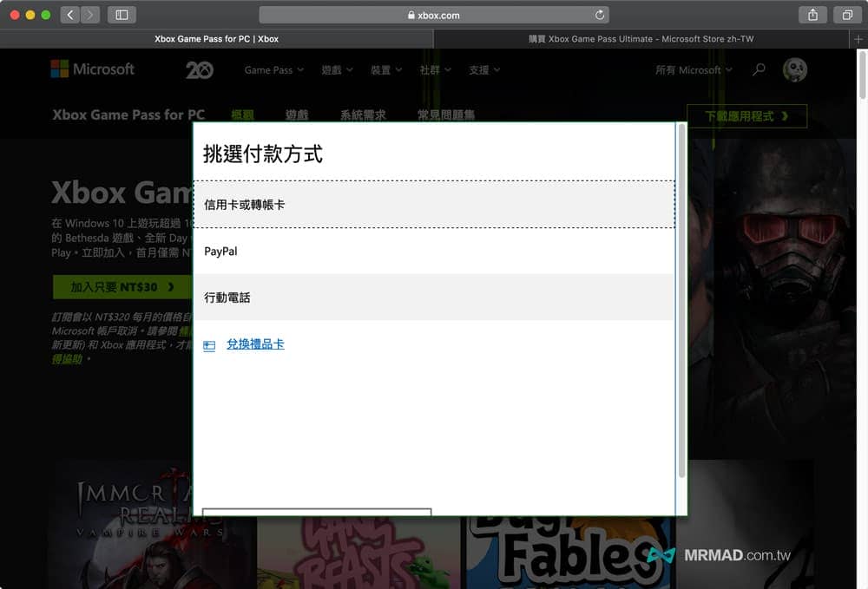Open the Gang Beasts game thumbnail
Image resolution: width=868 pixels, height=589 pixels.
358,552
